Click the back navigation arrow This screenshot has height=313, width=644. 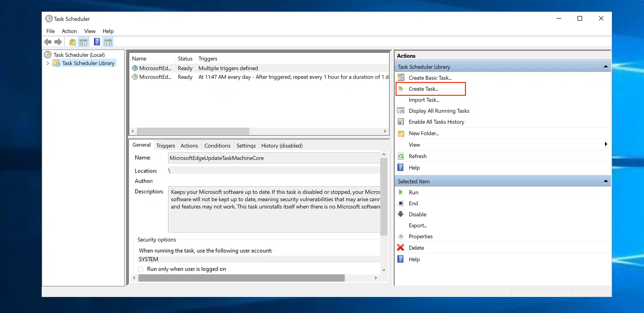coord(48,42)
